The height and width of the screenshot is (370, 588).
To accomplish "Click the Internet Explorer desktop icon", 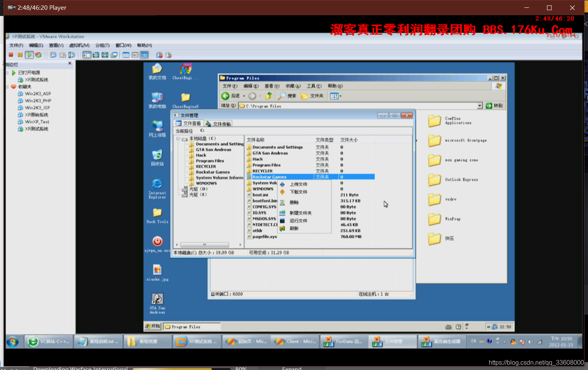I will pyautogui.click(x=157, y=189).
